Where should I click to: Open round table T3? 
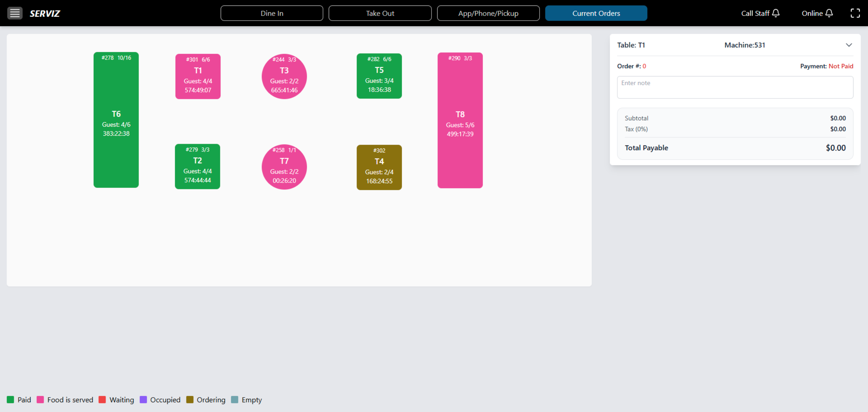(x=284, y=76)
